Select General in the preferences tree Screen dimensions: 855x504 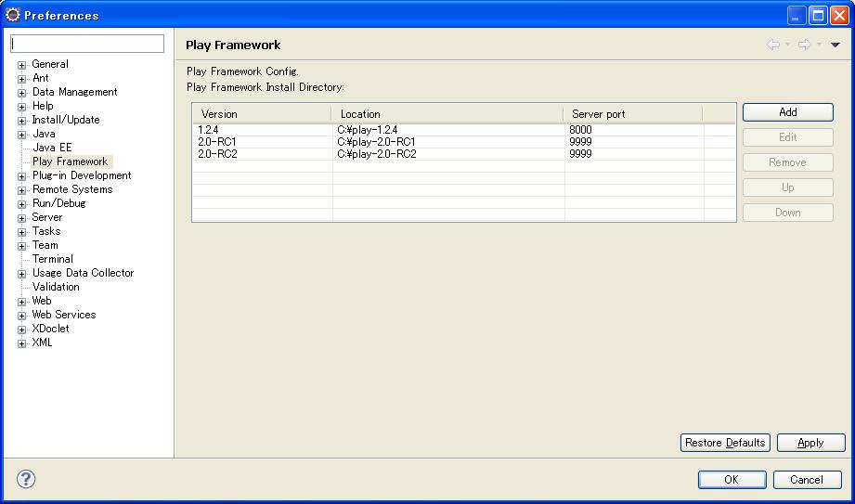pyautogui.click(x=50, y=64)
